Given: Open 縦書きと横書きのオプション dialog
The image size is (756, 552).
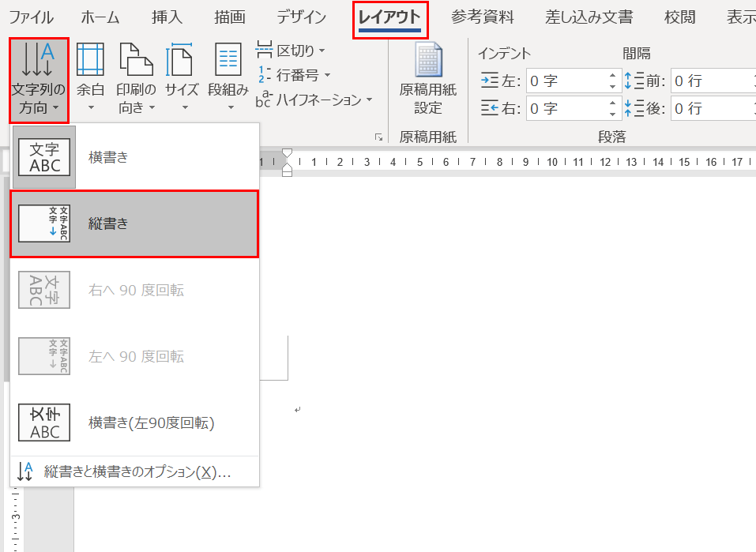Looking at the screenshot, I should point(134,471).
